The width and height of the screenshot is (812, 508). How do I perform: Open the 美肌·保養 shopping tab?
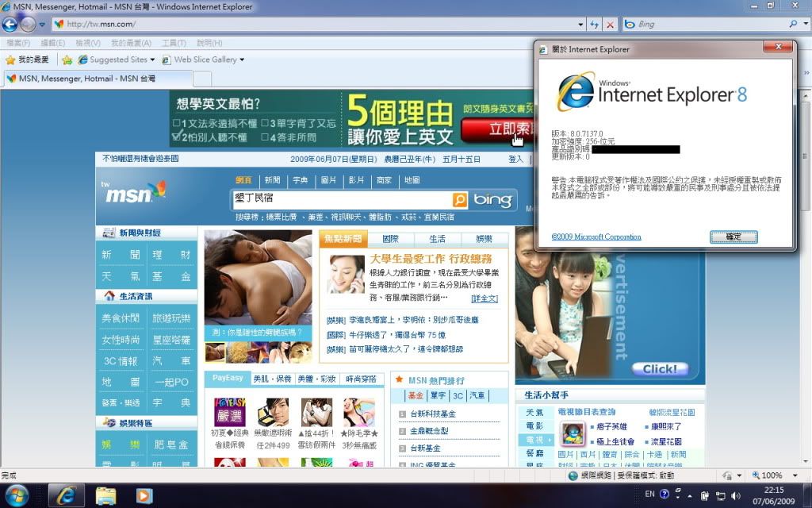pyautogui.click(x=273, y=379)
